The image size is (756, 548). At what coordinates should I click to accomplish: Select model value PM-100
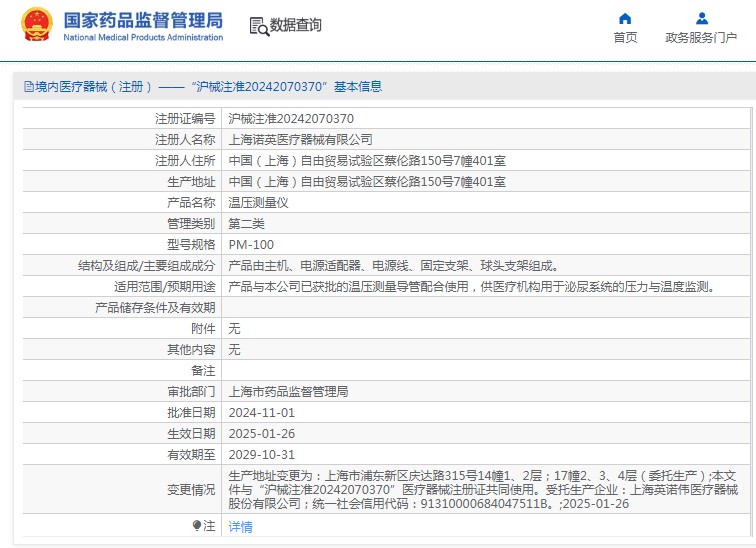click(251, 245)
